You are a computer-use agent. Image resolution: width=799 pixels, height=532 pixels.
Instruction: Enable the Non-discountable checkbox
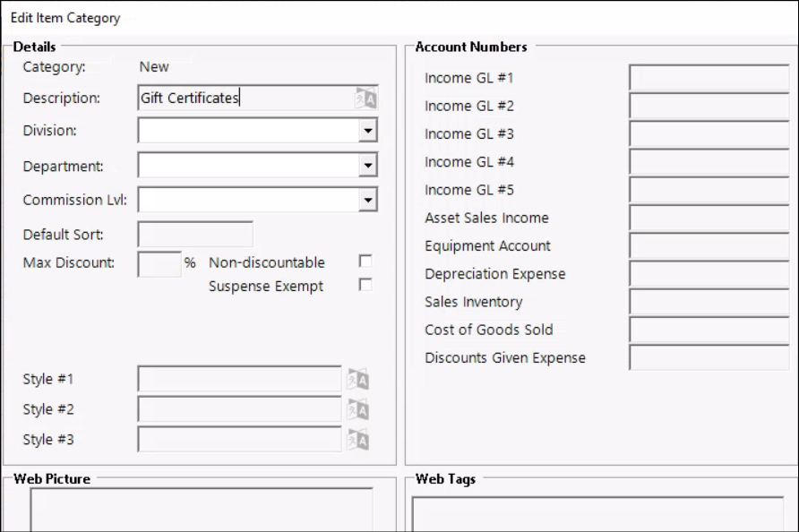point(365,262)
